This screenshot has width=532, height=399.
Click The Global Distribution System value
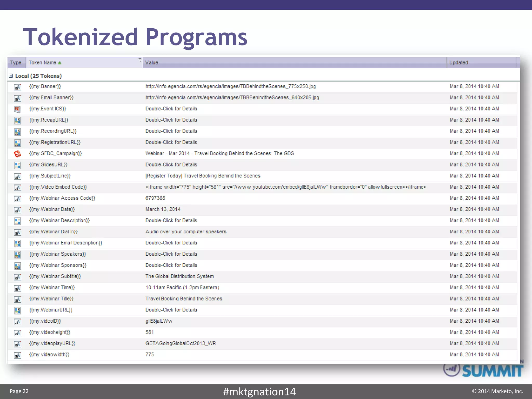click(x=179, y=276)
